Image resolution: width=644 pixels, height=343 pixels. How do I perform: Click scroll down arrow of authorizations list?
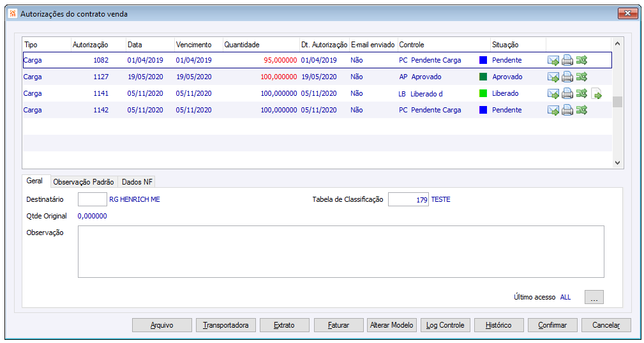[x=617, y=163]
